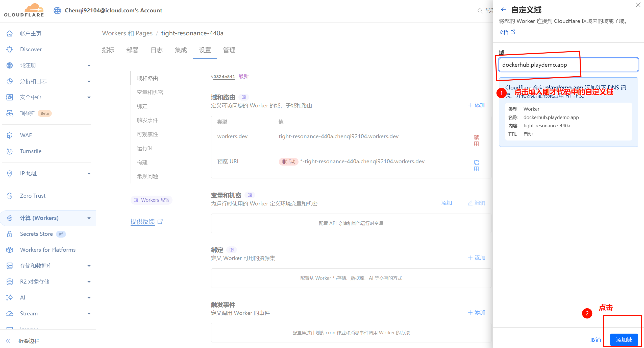Click 添加 in 变量和机密 section
This screenshot has width=644, height=348.
click(443, 203)
